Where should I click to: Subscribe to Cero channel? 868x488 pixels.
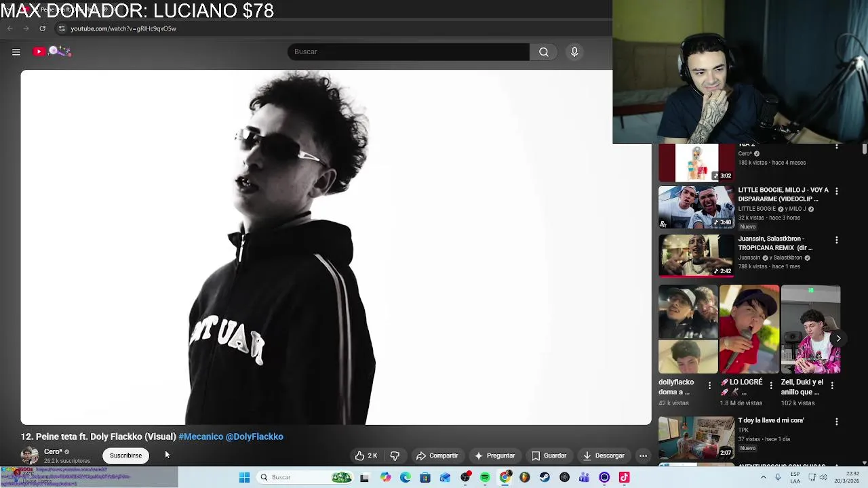(126, 455)
